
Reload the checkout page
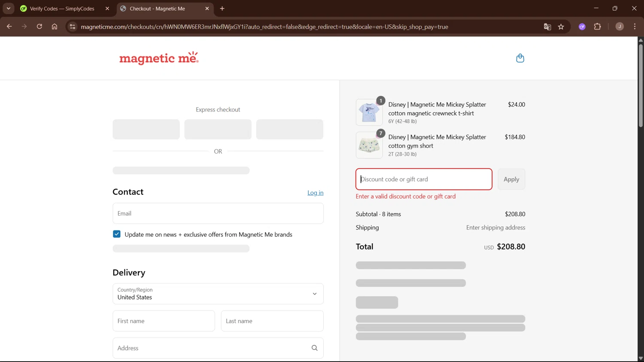[x=39, y=27]
